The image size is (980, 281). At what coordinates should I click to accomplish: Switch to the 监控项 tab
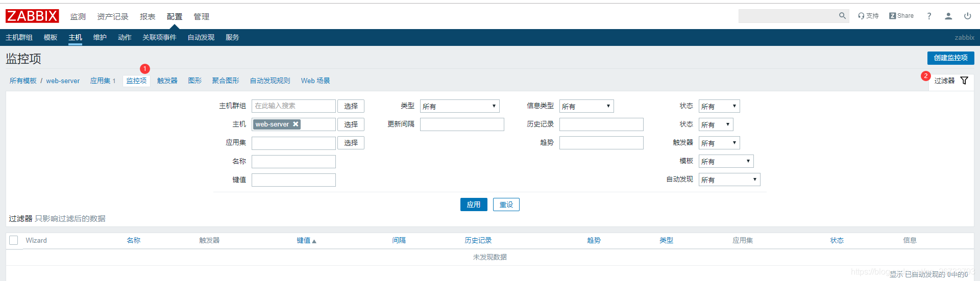[136, 81]
